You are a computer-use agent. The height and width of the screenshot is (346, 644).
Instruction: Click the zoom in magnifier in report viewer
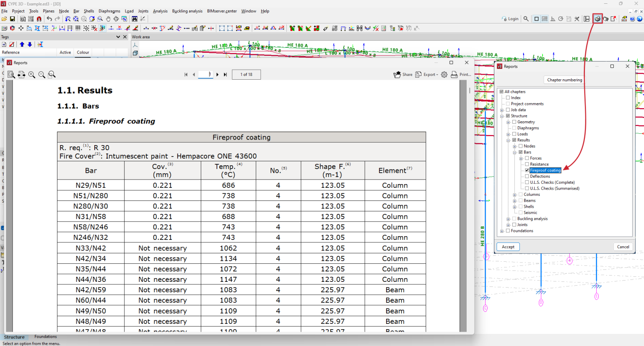32,75
